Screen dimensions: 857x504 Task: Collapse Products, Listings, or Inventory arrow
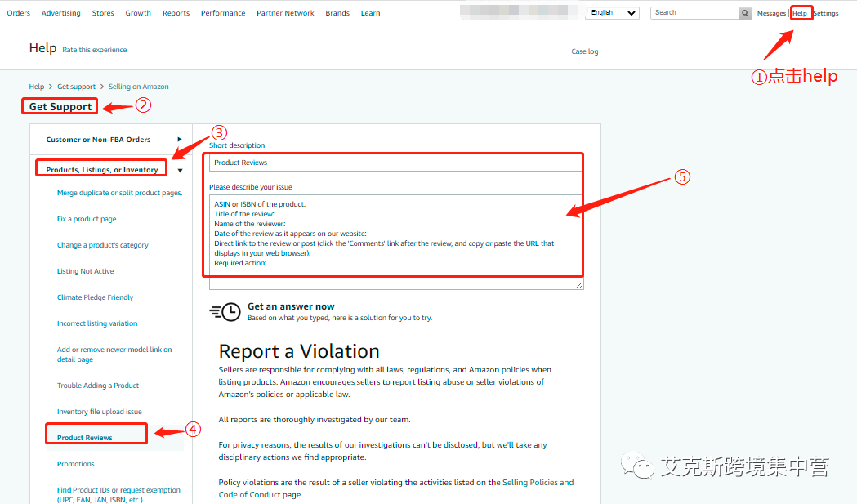click(180, 171)
